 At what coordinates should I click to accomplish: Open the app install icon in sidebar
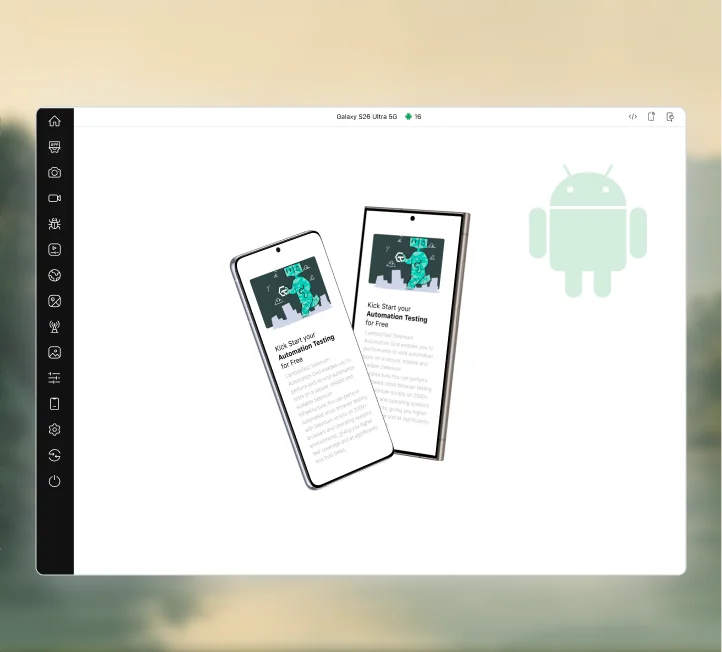(54, 147)
